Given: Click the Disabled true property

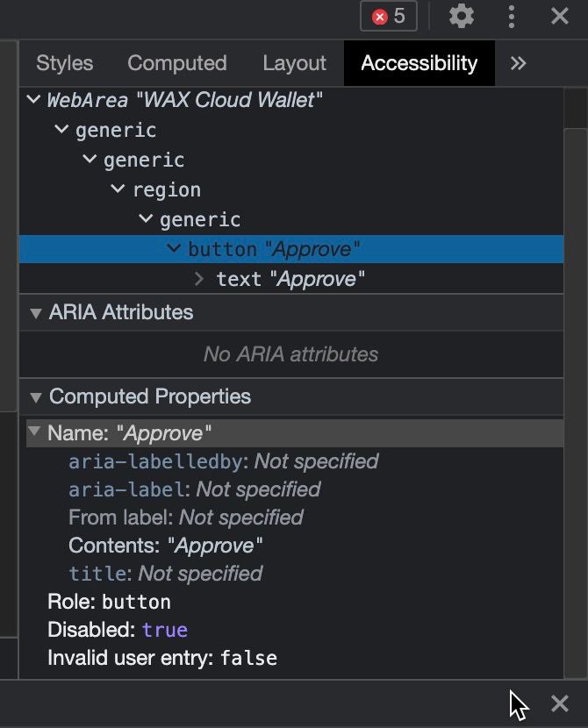Looking at the screenshot, I should click(118, 630).
